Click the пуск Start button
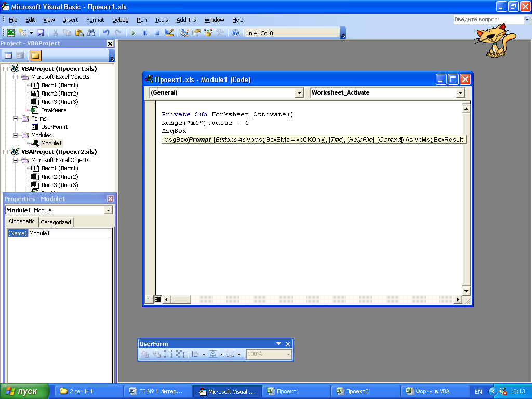 (x=25, y=391)
